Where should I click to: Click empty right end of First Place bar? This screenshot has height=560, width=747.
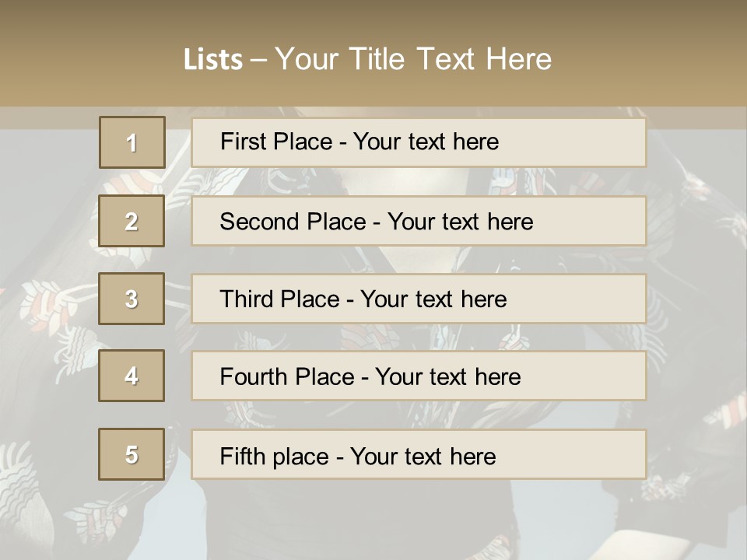pyautogui.click(x=591, y=142)
